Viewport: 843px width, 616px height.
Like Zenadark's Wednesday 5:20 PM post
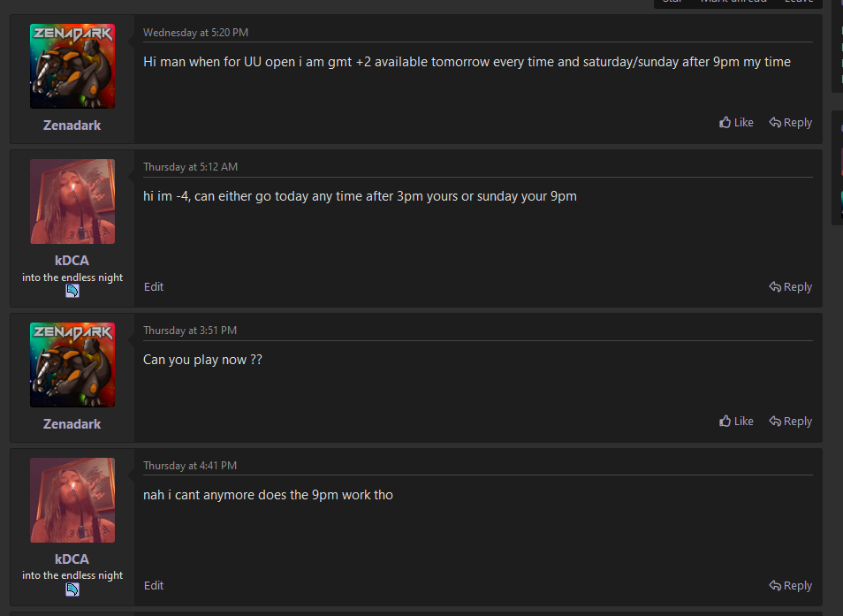[x=736, y=123]
